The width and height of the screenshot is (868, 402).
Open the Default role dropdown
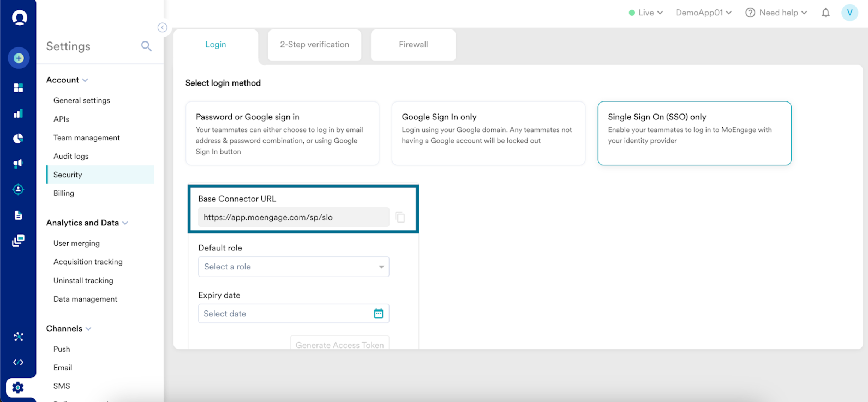point(294,266)
